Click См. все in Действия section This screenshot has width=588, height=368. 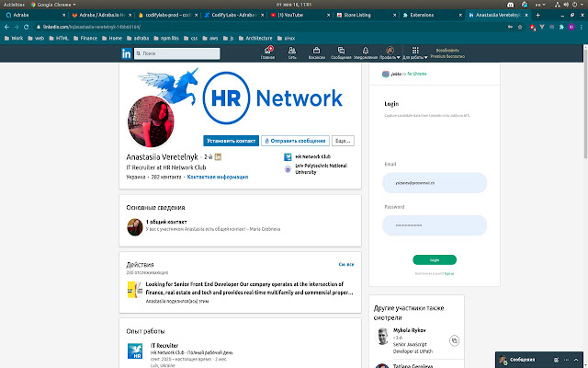coord(346,264)
